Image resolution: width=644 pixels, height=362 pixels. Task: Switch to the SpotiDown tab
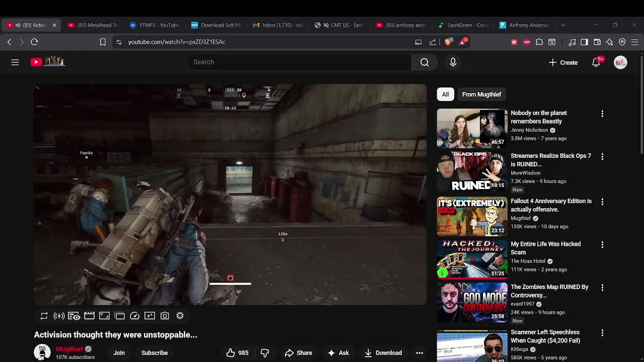point(464,25)
